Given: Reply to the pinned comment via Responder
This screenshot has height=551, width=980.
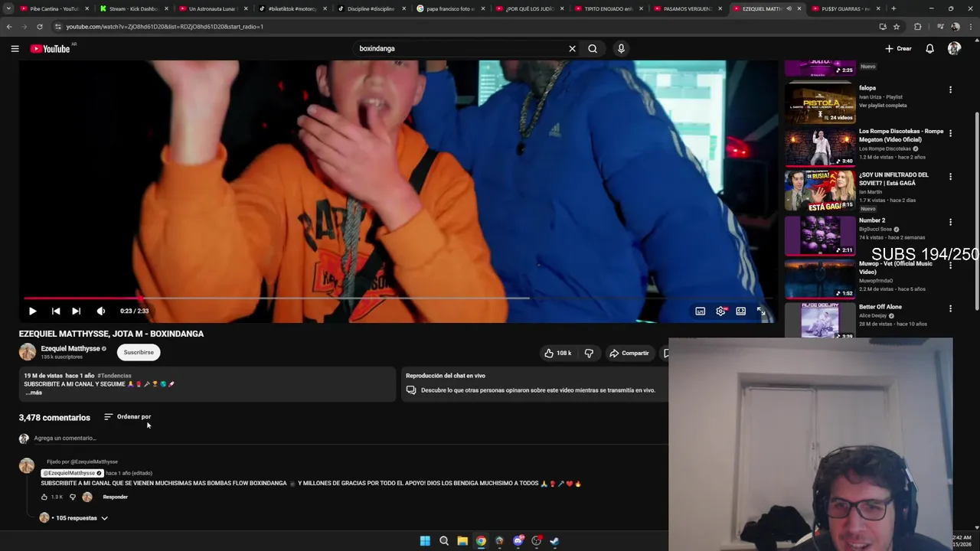Looking at the screenshot, I should 115,497.
